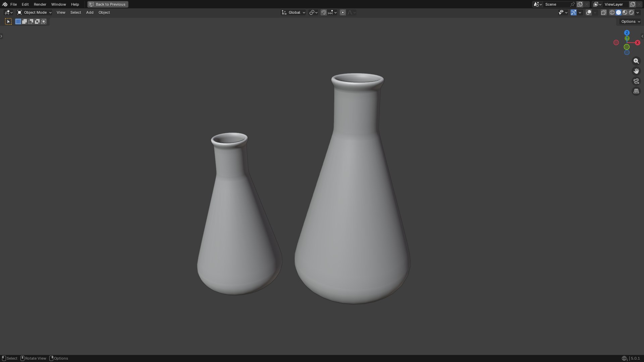The image size is (644, 362).
Task: Click the new scene icon
Action: point(580,4)
